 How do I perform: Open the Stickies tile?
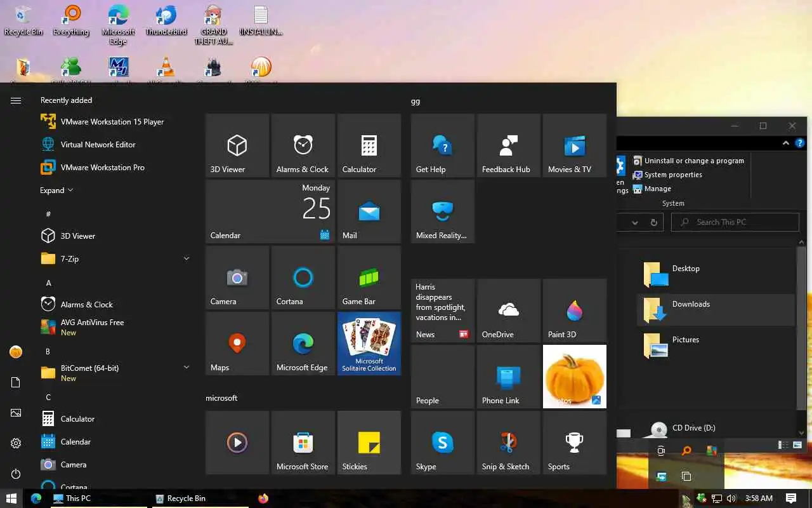coord(369,443)
